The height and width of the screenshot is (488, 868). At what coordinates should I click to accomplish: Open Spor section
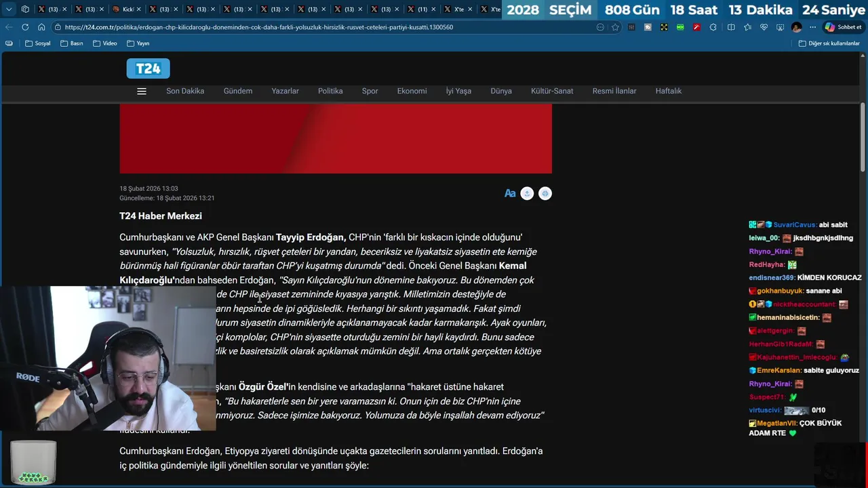pyautogui.click(x=370, y=91)
